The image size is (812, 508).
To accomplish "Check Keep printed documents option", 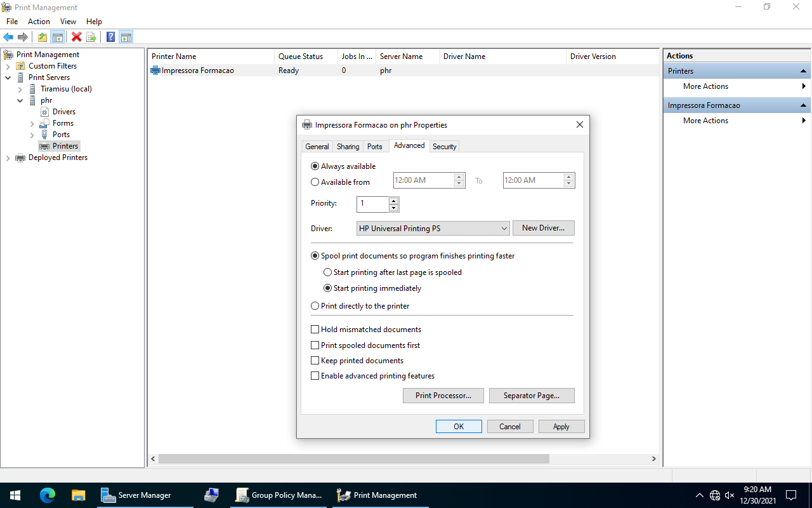I will pos(315,361).
